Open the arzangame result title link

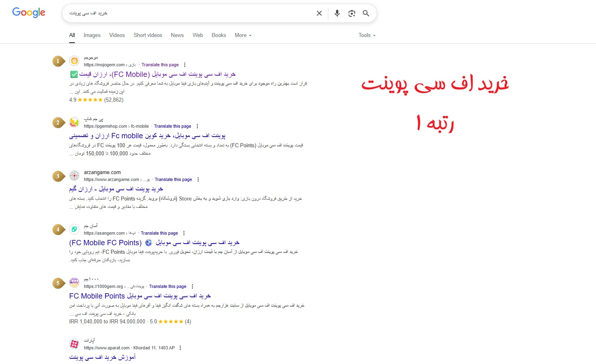[x=116, y=189]
